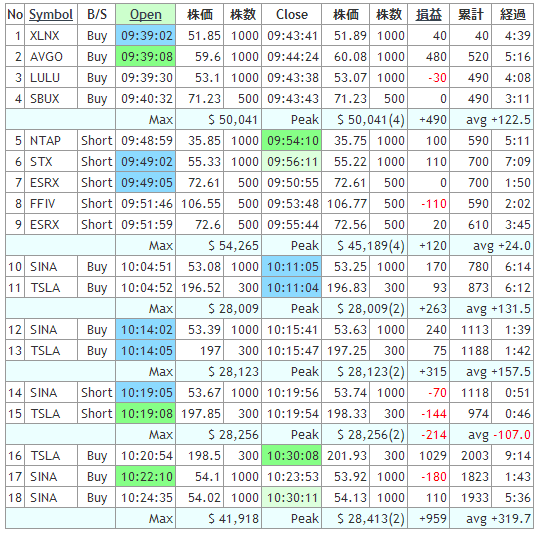Click the 1029 profit value
Screen dimensions: 538x534
pos(433,455)
